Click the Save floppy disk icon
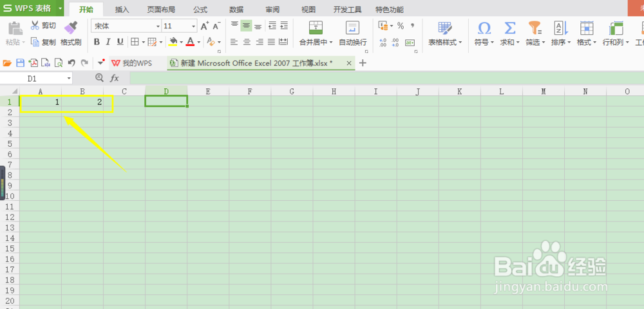This screenshot has width=644, height=309. [20, 63]
